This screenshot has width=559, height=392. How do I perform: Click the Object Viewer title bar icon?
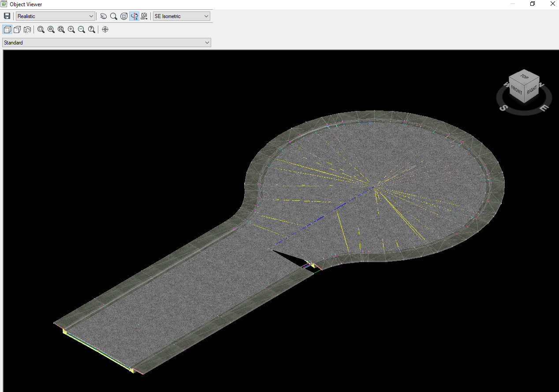pyautogui.click(x=4, y=4)
